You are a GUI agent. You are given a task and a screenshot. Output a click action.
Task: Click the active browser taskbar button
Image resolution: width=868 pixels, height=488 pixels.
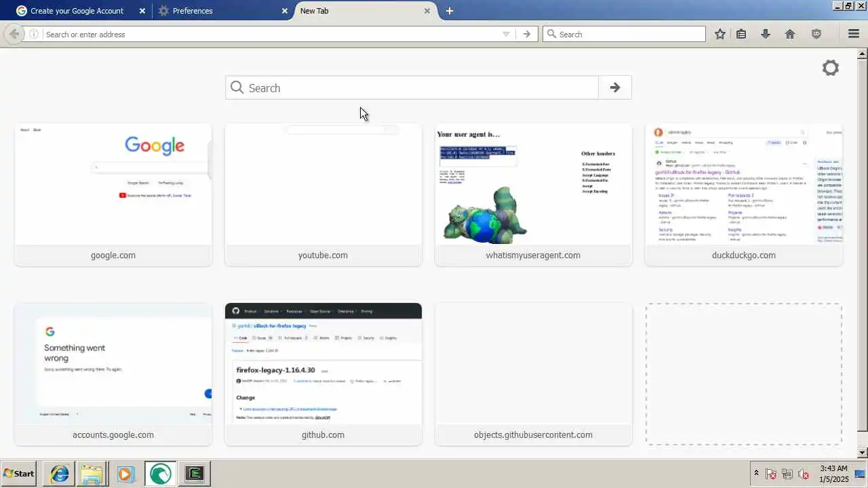[x=161, y=474]
